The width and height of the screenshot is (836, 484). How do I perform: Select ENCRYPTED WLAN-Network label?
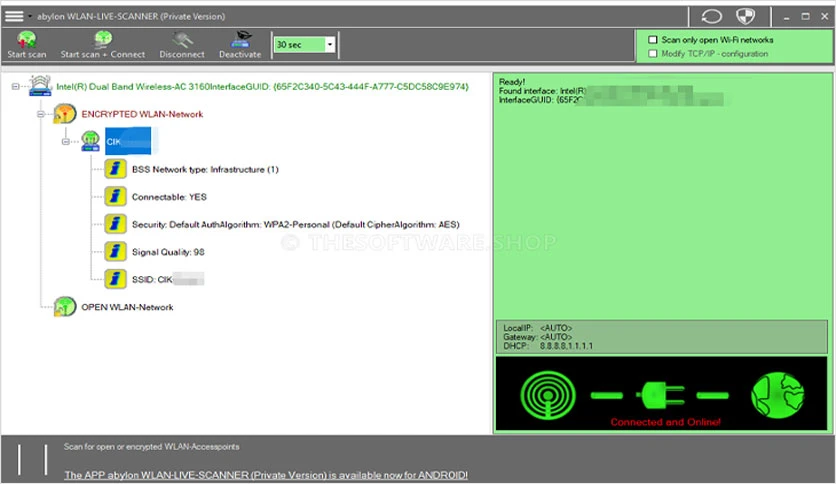pyautogui.click(x=142, y=114)
